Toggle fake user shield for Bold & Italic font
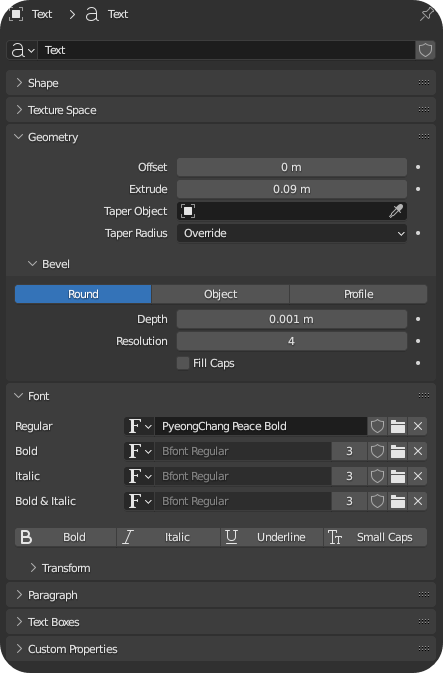 [x=377, y=501]
